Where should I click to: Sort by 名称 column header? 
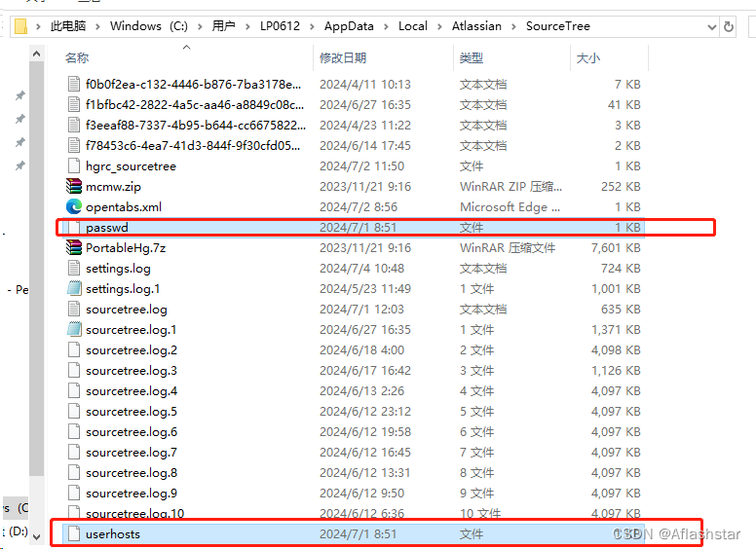[x=77, y=57]
